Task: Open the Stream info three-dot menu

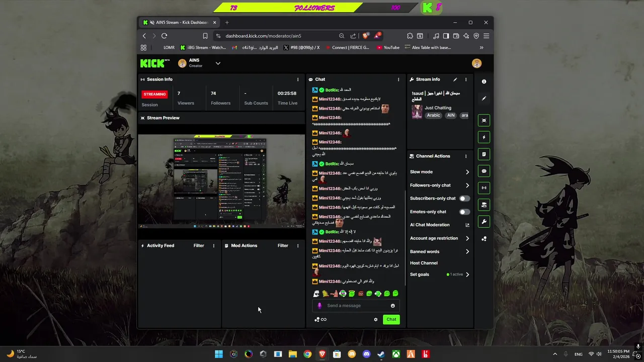Action: pos(466,79)
